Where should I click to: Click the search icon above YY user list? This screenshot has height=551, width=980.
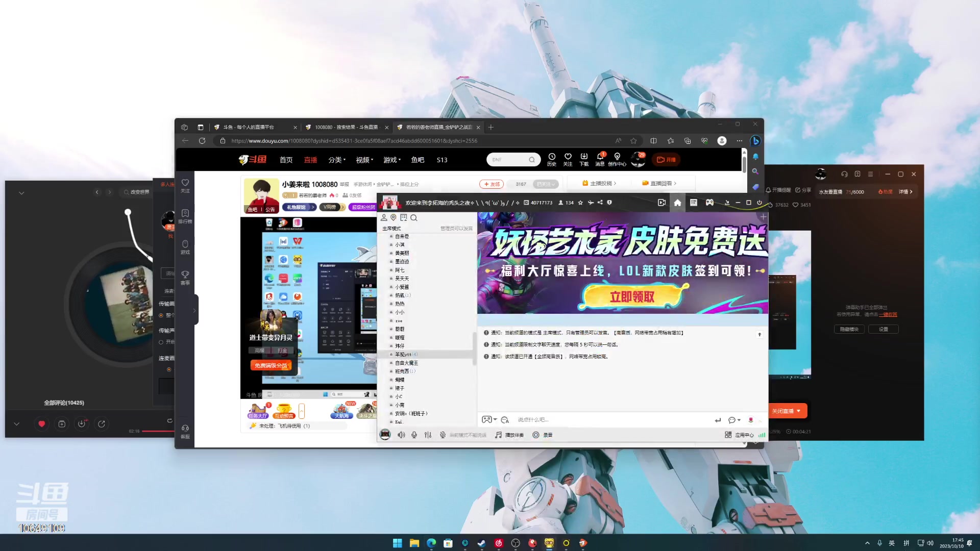[x=414, y=218]
